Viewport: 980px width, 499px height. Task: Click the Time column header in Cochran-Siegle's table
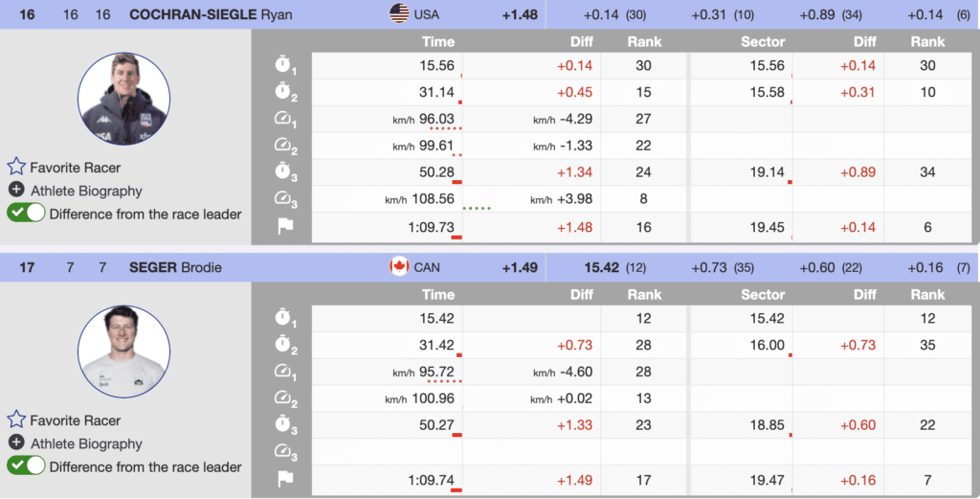point(438,42)
